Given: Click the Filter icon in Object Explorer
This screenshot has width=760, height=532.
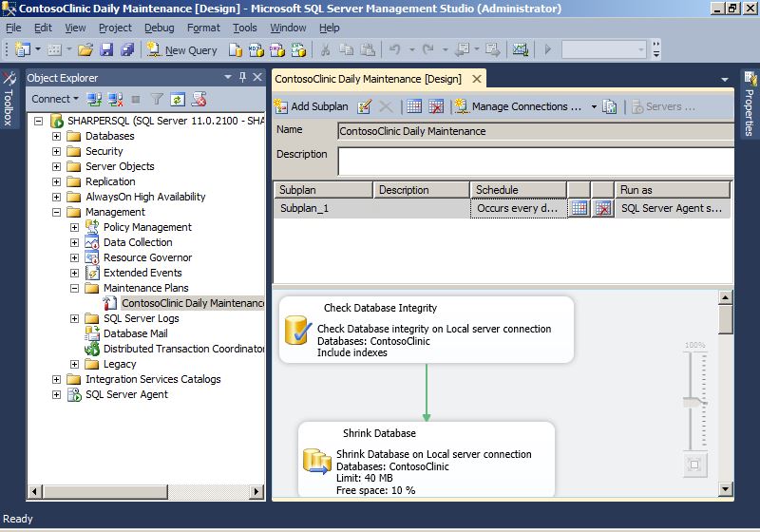Looking at the screenshot, I should pyautogui.click(x=158, y=99).
